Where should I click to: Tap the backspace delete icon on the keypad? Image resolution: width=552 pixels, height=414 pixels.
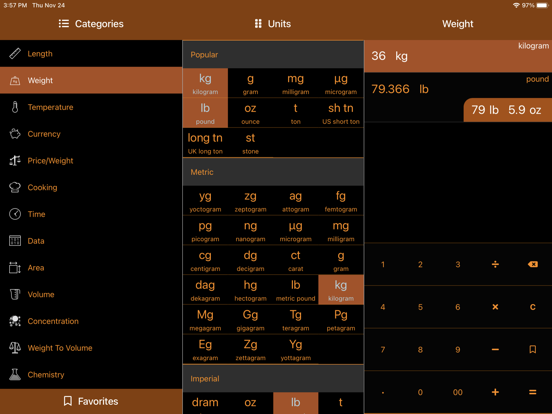coord(533,264)
